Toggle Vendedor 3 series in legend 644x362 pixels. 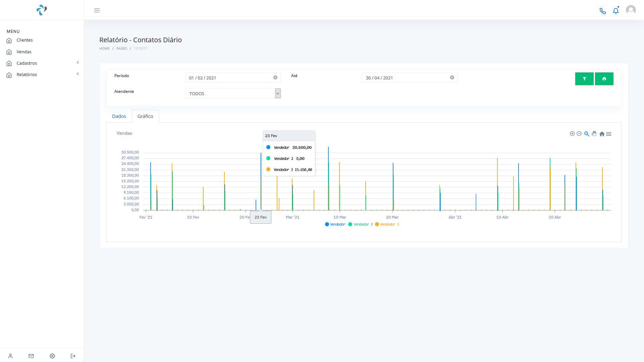(x=387, y=224)
